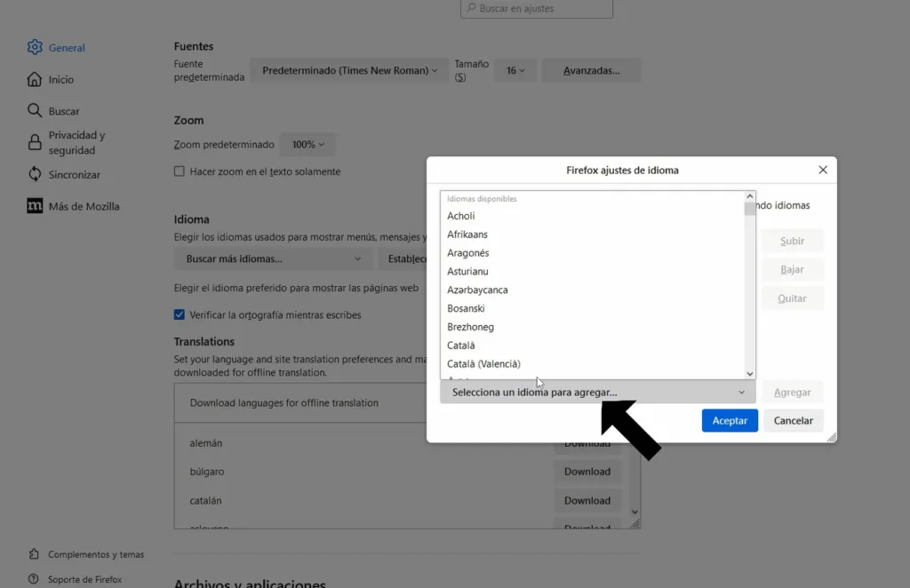The image size is (910, 588).
Task: Open Privacidad y seguridad section
Action: click(x=76, y=143)
